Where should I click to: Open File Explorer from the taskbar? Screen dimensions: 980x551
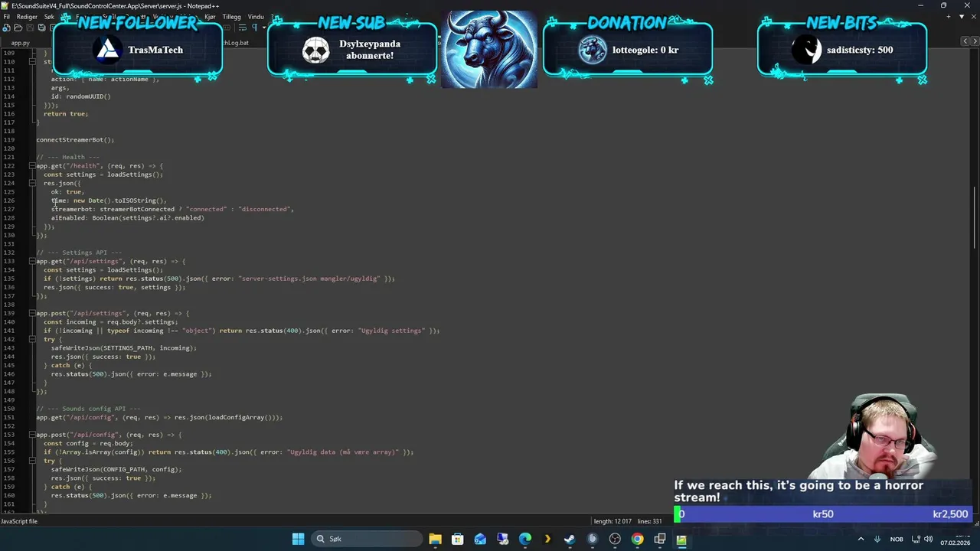(x=435, y=539)
